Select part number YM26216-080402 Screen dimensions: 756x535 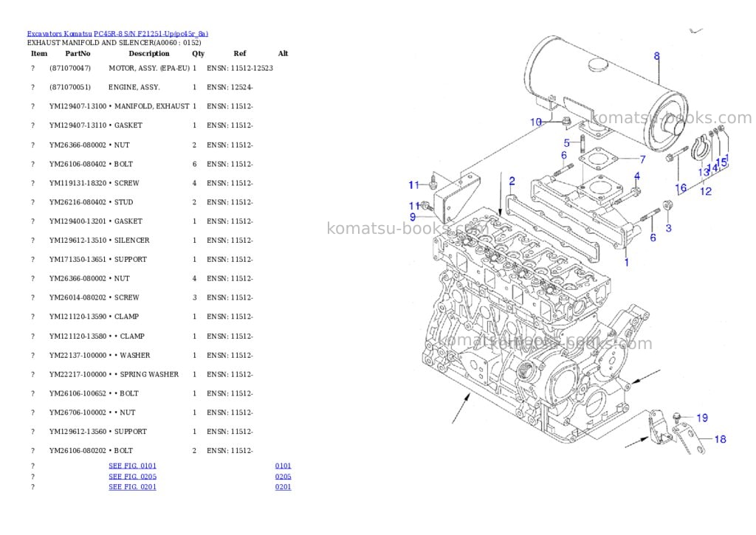(x=78, y=202)
